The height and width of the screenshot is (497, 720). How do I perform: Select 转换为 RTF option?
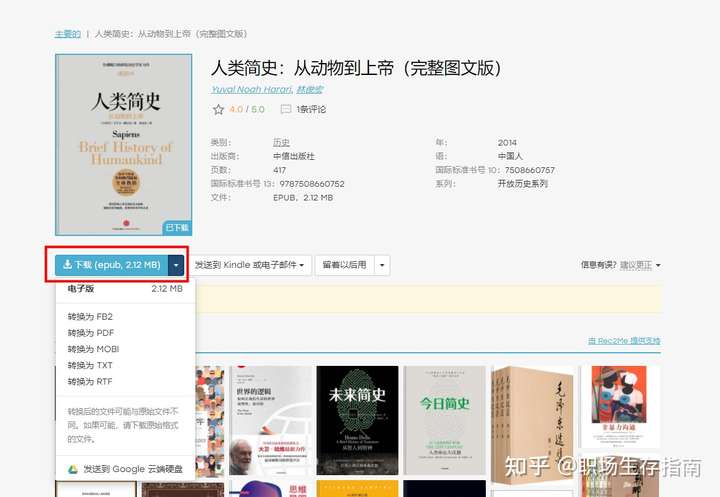point(90,381)
